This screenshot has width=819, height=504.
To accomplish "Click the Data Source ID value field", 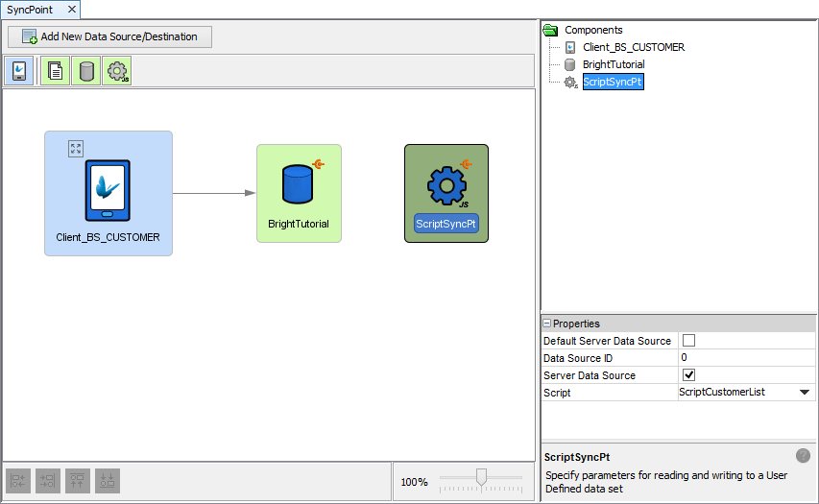I will [746, 358].
